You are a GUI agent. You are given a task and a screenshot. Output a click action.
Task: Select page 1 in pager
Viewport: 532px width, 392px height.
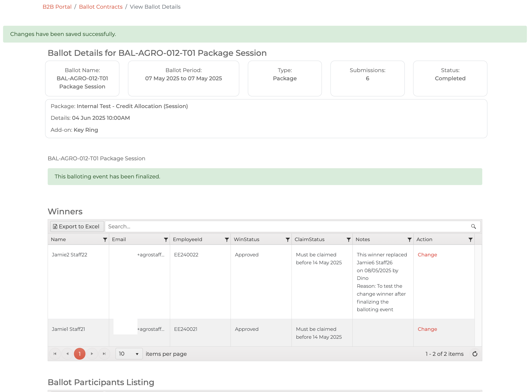(80, 354)
